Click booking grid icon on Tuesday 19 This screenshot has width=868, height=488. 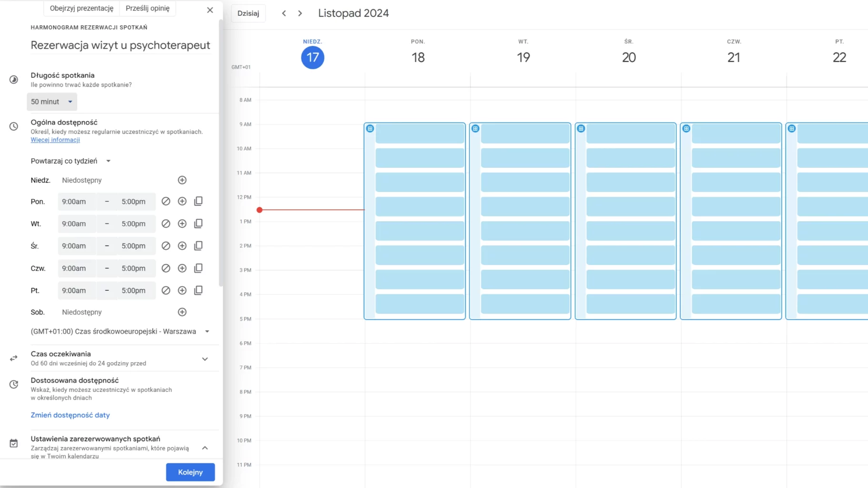pyautogui.click(x=475, y=129)
